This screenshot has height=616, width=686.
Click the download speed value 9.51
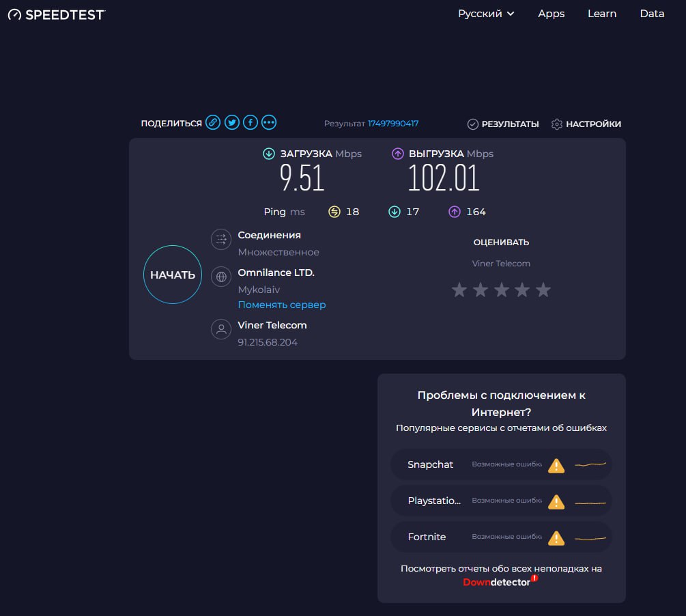click(302, 178)
